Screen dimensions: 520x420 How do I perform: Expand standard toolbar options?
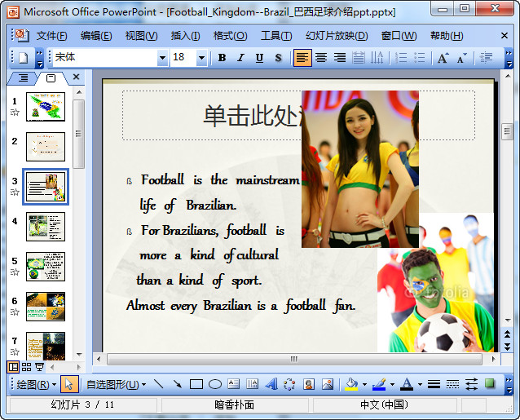click(x=39, y=58)
